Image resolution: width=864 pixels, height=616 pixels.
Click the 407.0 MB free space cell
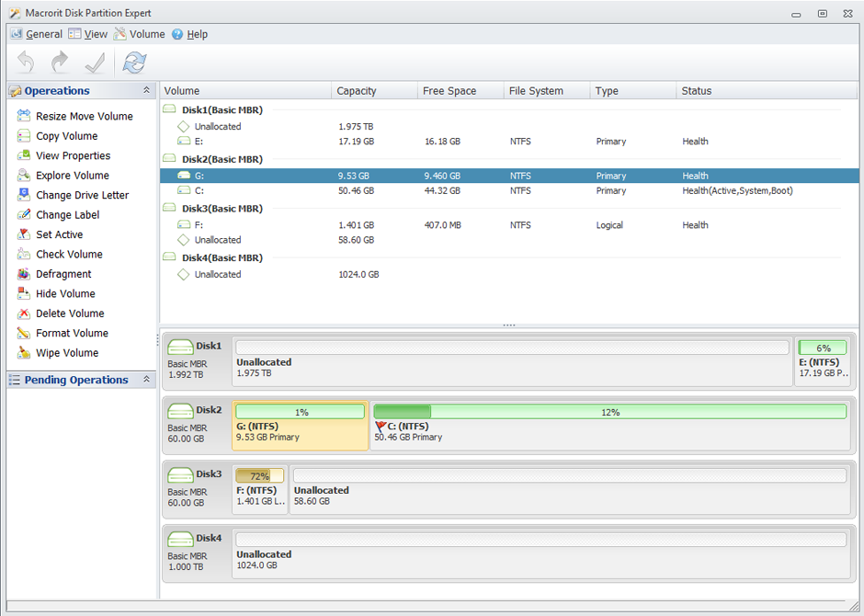tap(442, 225)
